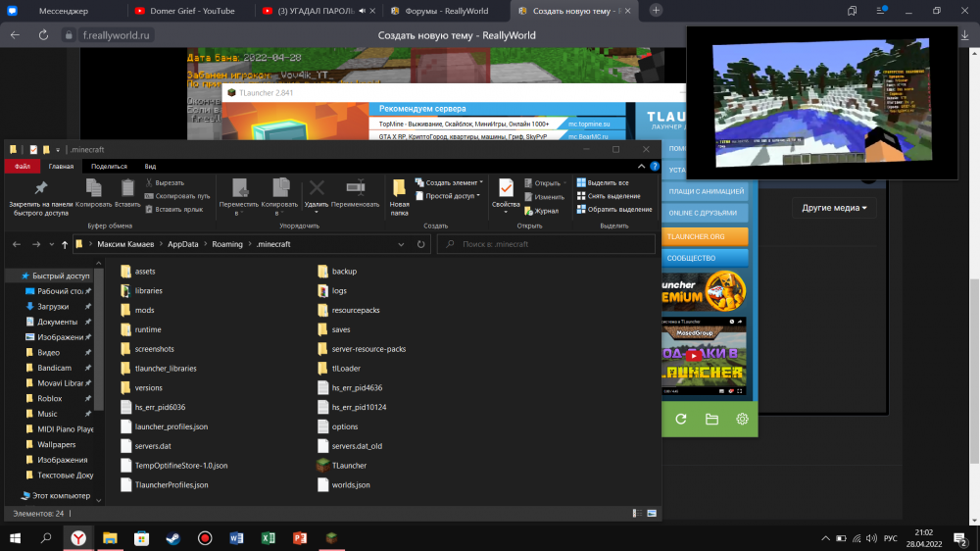The height and width of the screenshot is (551, 980).
Task: Click TLauncher open folder icon
Action: tap(711, 419)
